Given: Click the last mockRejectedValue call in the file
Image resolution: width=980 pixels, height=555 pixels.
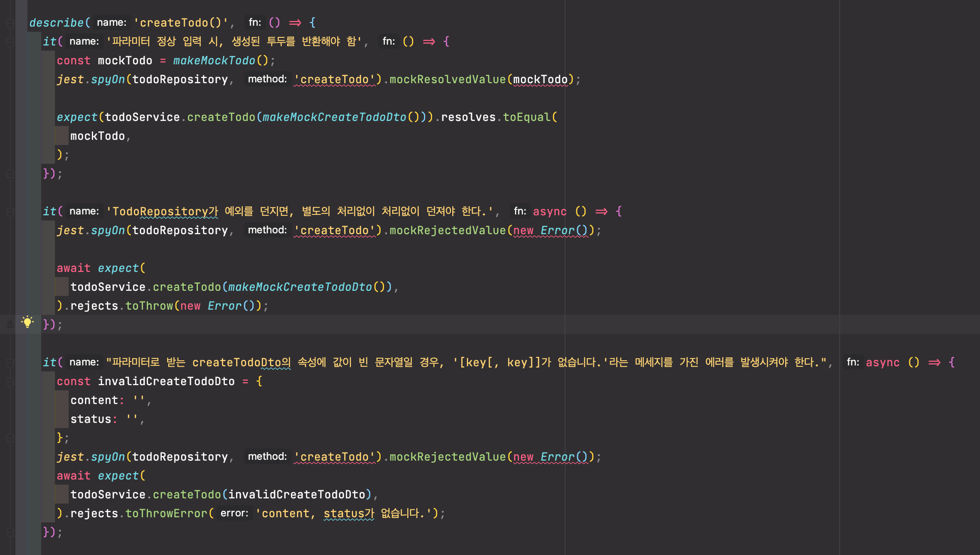Looking at the screenshot, I should coord(448,457).
